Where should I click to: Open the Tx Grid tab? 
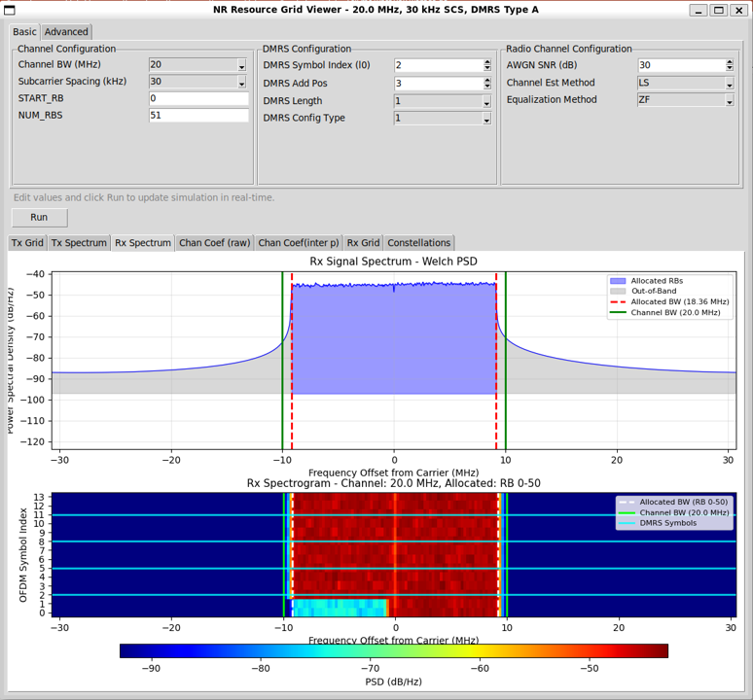[27, 243]
